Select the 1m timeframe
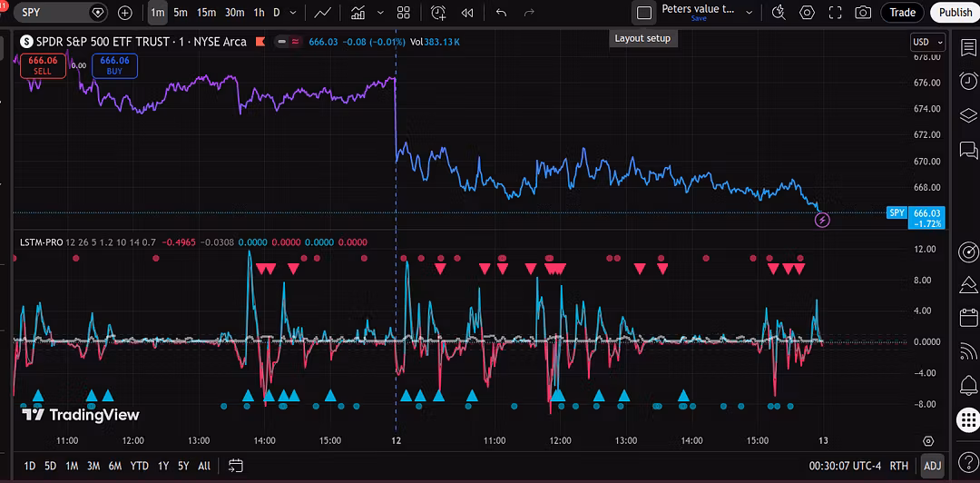Viewport: 980px width, 483px height. pyautogui.click(x=157, y=13)
